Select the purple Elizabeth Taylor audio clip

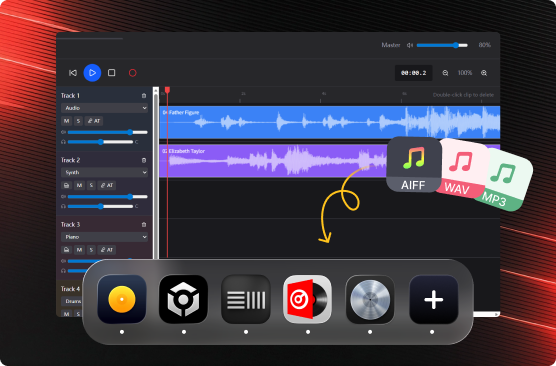273,161
